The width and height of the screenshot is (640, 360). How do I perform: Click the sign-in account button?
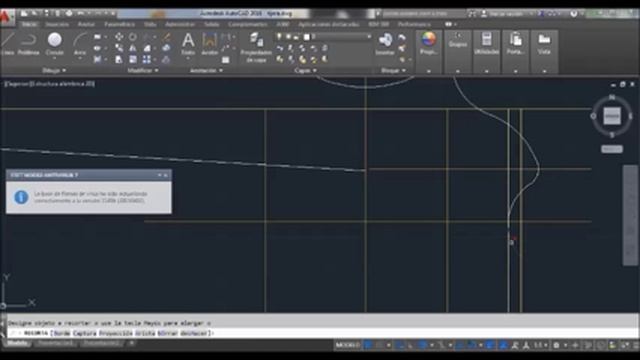506,14
